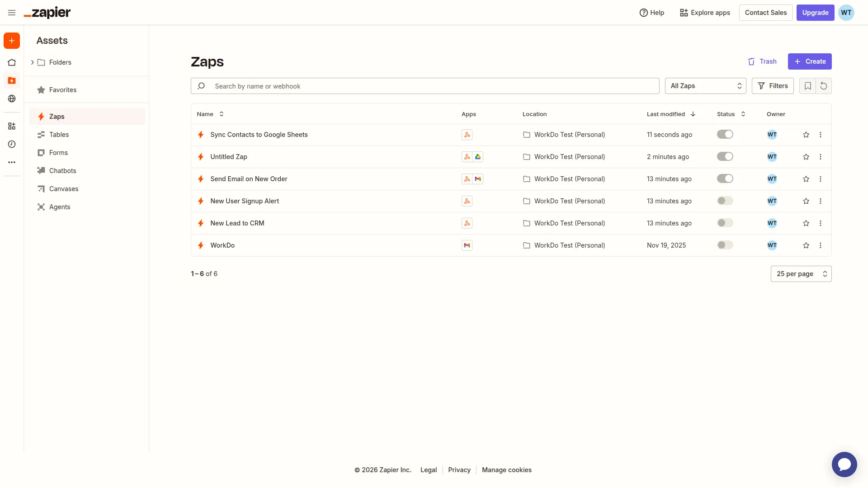The width and height of the screenshot is (868, 488).
Task: Go to Home icon in left rail
Action: pyautogui.click(x=12, y=62)
